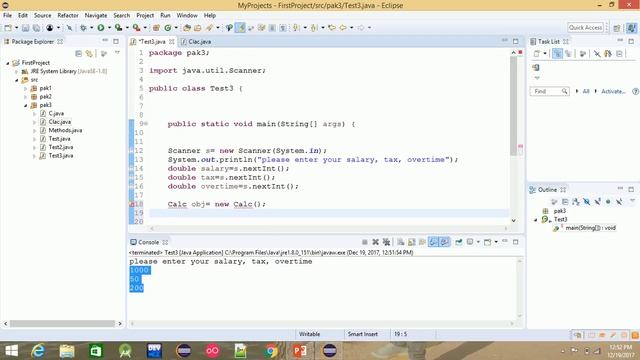Toggle Scroll Lock in Console toolbar
640x360 pixels.
click(x=411, y=242)
